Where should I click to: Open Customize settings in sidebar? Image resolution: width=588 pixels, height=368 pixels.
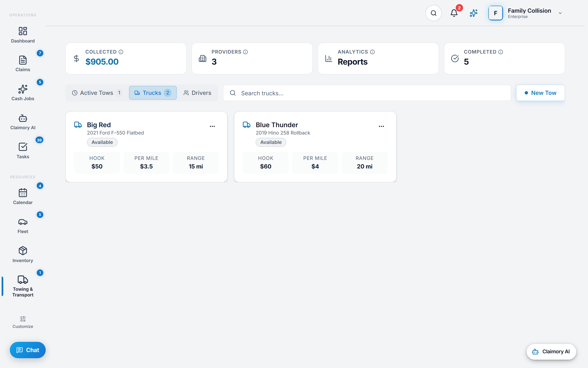pyautogui.click(x=23, y=322)
